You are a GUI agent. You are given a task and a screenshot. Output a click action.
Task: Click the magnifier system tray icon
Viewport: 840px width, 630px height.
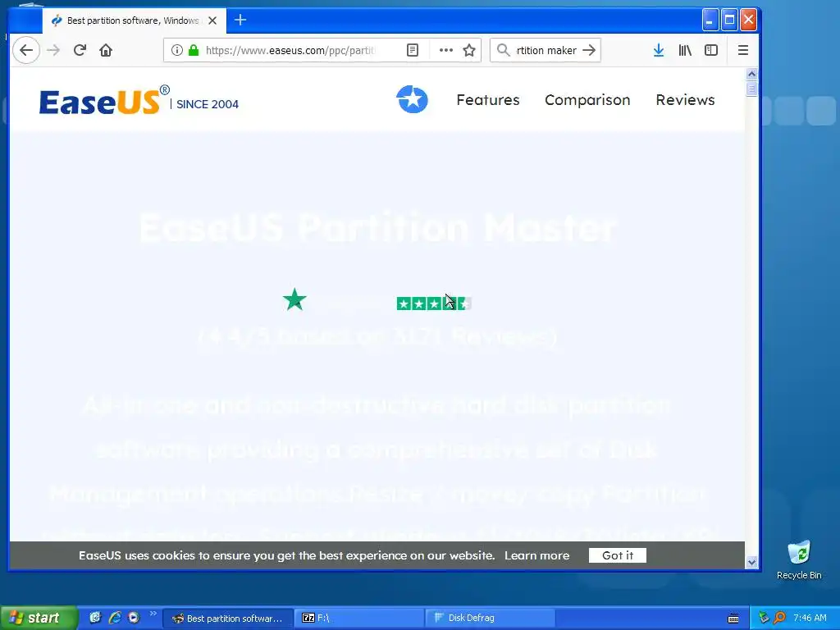pyautogui.click(x=779, y=618)
